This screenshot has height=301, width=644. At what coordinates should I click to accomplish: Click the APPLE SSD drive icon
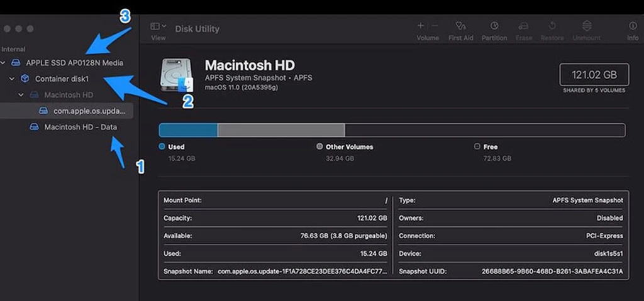[x=16, y=63]
